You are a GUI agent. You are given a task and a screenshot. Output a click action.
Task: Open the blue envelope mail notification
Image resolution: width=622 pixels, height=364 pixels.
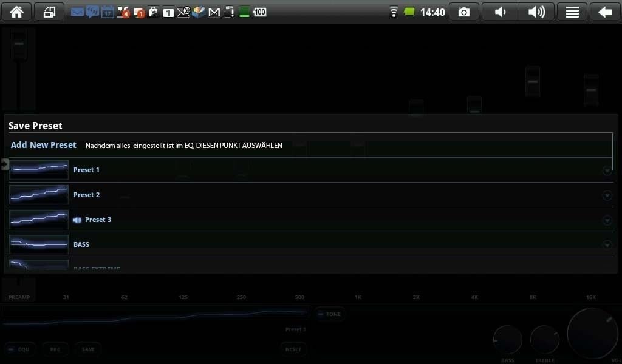pos(77,12)
